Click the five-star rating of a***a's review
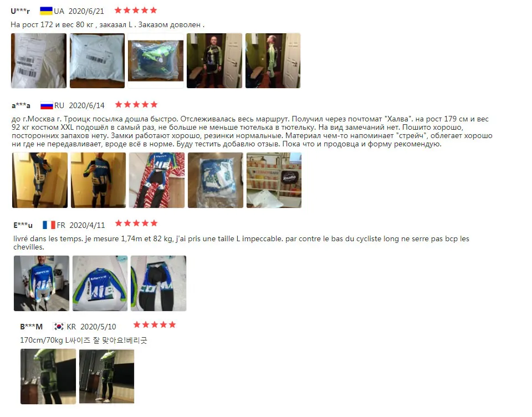Image resolution: width=532 pixels, height=417 pixels. [x=136, y=104]
